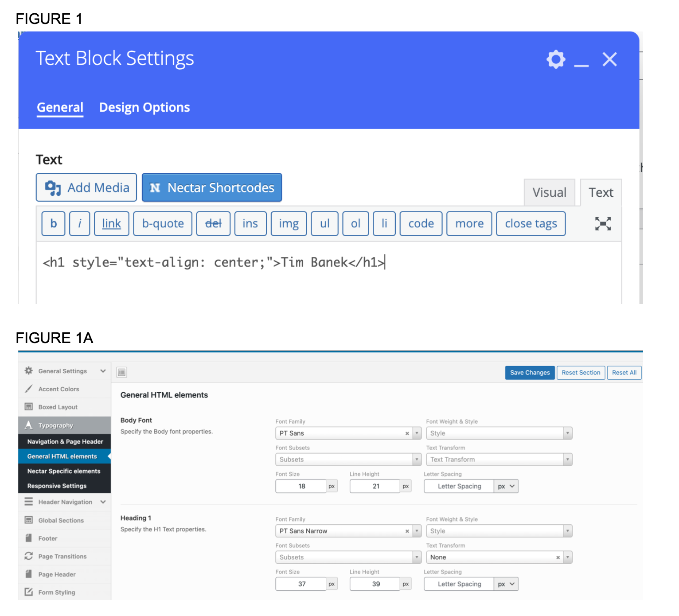Screen dimensions: 679x616
Task: Click the Add Media button
Action: coord(86,187)
